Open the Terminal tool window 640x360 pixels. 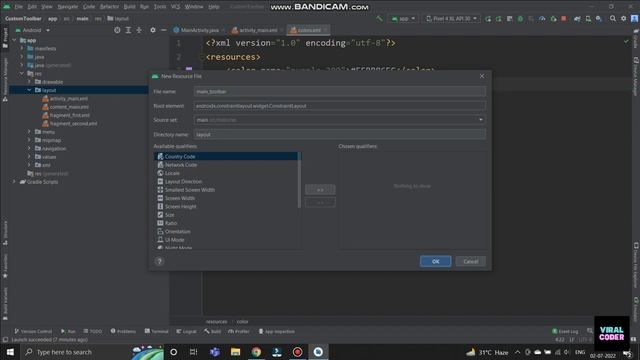(156, 331)
